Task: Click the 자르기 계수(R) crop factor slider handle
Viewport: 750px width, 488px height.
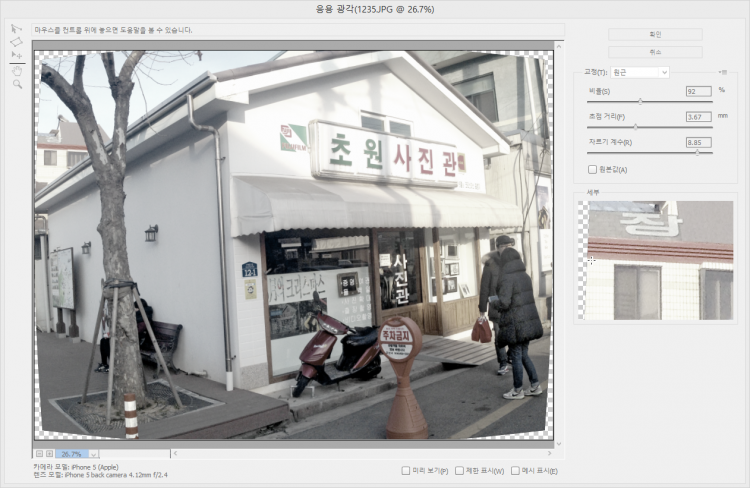Action: pyautogui.click(x=697, y=152)
